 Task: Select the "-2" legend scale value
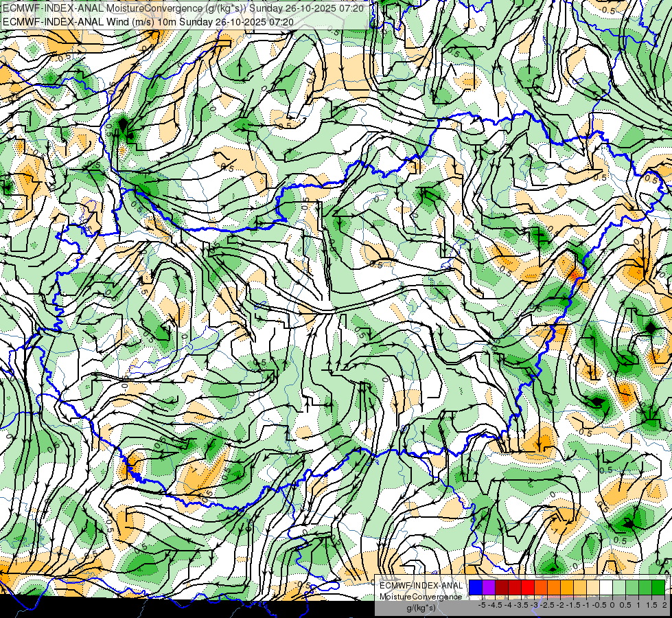click(x=560, y=605)
